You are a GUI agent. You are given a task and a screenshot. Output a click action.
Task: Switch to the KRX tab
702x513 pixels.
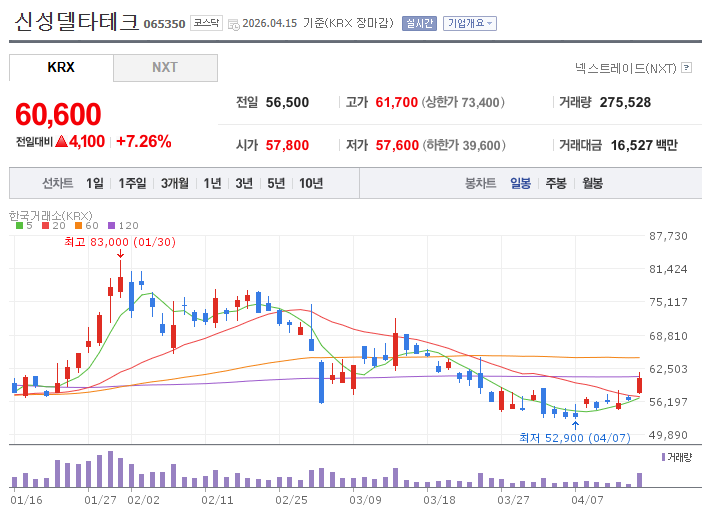[x=61, y=68]
